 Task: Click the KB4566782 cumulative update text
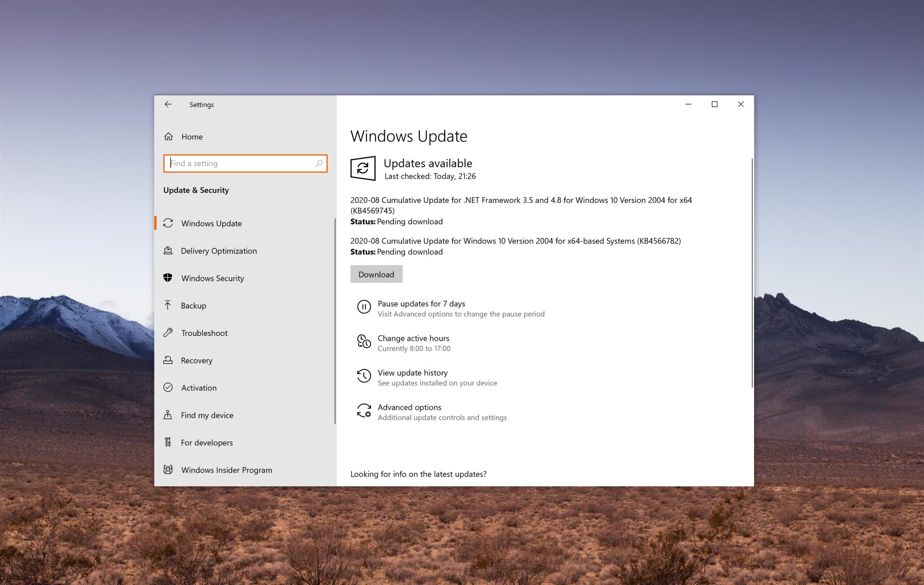click(x=515, y=241)
